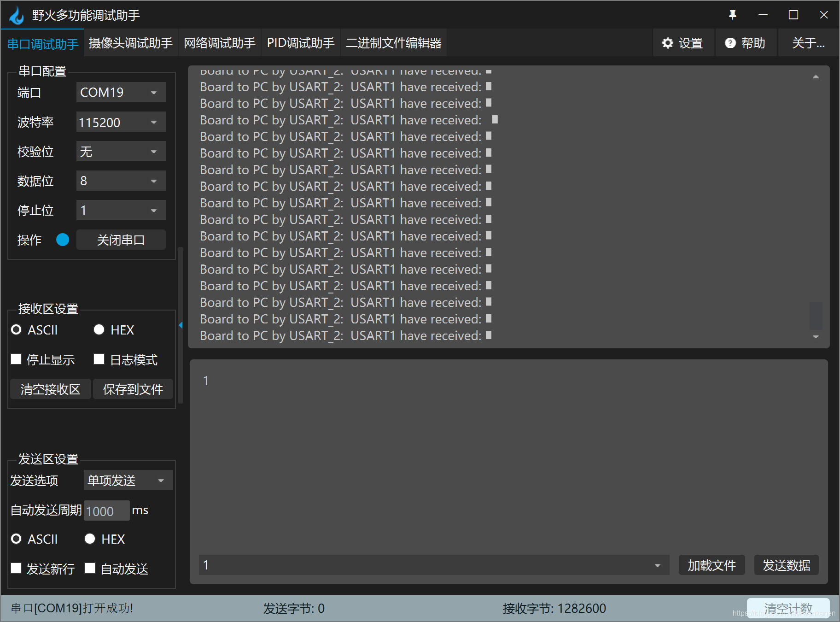
Task: Open the PID调试助手 tab
Action: coord(300,43)
